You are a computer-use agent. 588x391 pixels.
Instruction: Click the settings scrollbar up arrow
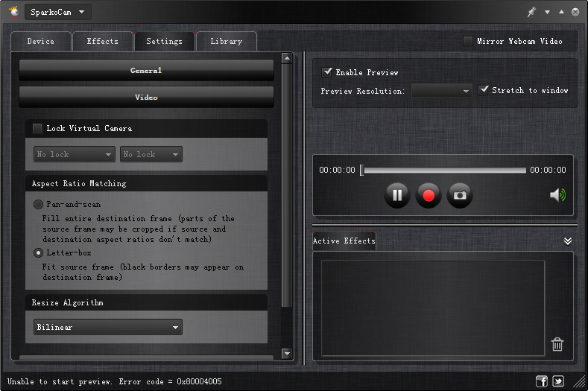(x=287, y=58)
